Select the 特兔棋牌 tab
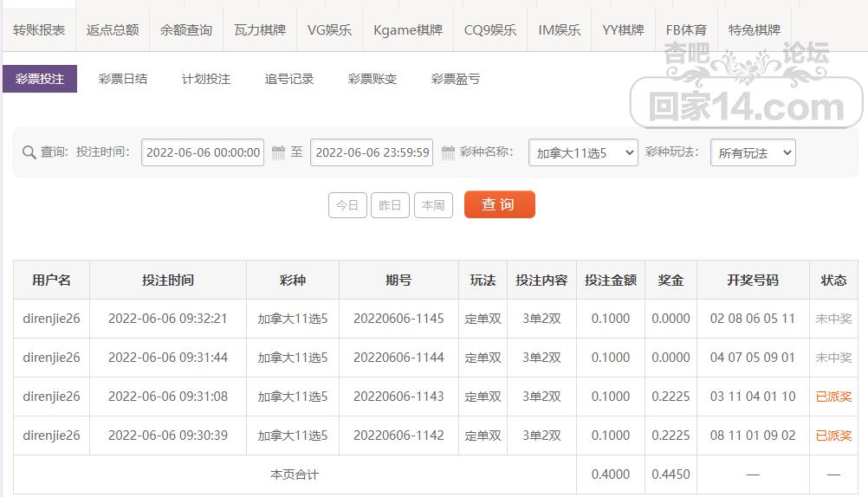868x497 pixels. [755, 30]
